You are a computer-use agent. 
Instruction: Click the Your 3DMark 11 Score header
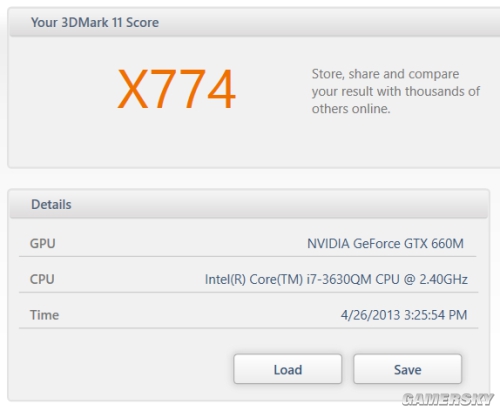pyautogui.click(x=95, y=23)
